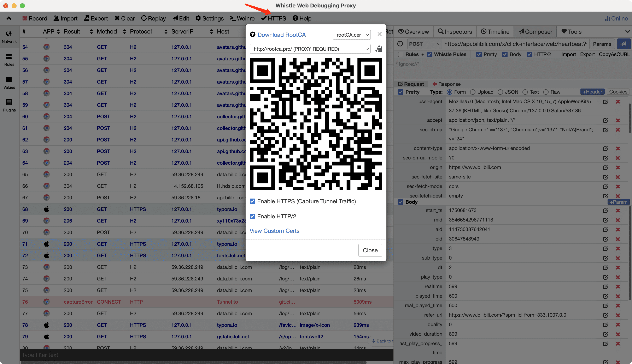Switch to the Tools tab
632x364 pixels.
[x=571, y=31]
